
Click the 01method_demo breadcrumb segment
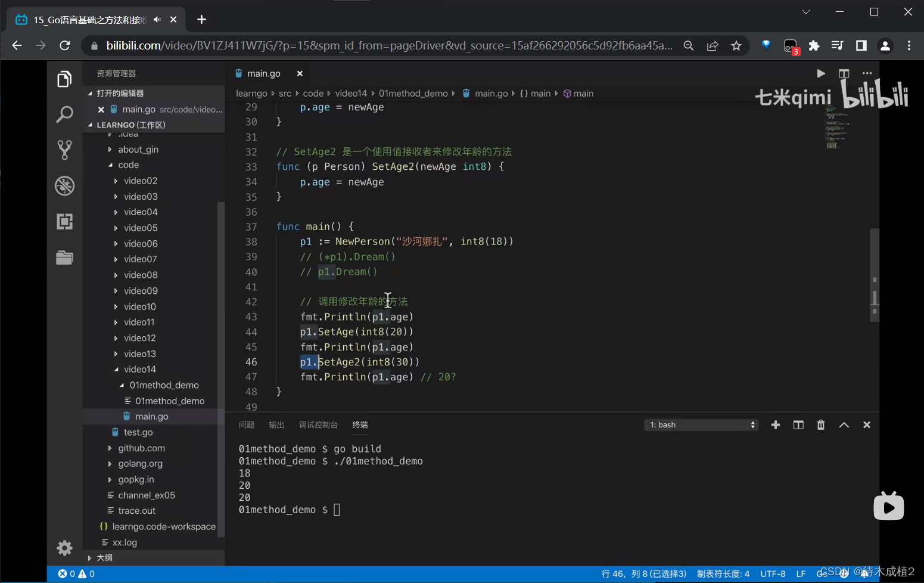pyautogui.click(x=413, y=93)
